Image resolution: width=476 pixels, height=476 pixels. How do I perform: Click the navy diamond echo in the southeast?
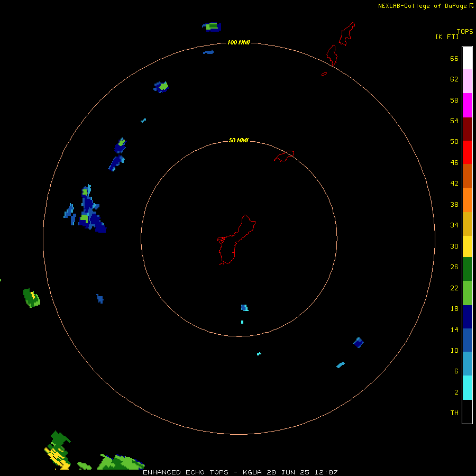tap(359, 342)
